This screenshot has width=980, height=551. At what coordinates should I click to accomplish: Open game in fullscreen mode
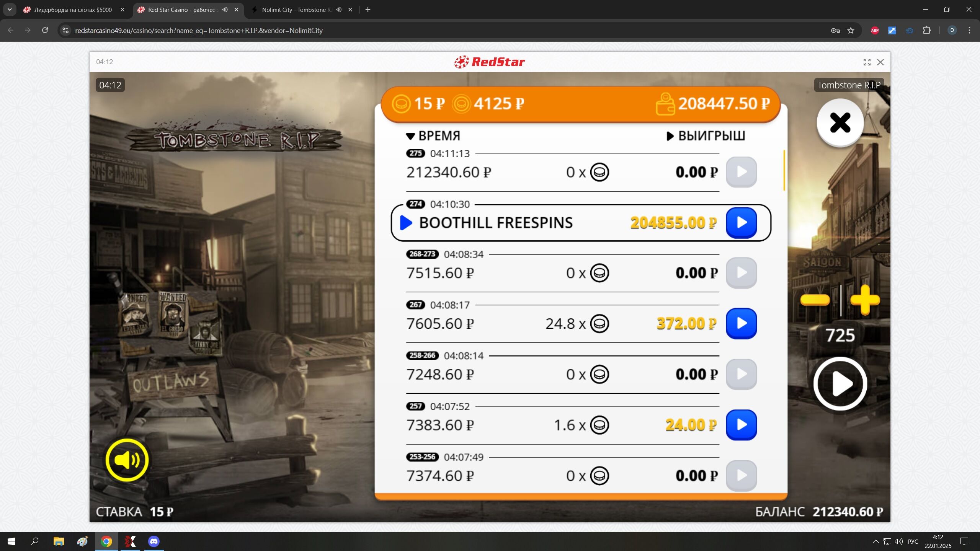[867, 62]
